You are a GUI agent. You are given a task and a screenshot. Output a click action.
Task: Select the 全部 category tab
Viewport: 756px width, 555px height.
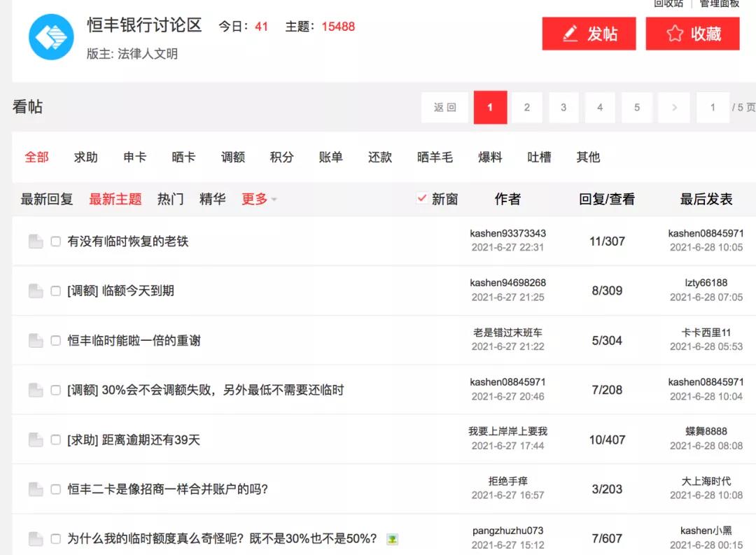(x=36, y=157)
